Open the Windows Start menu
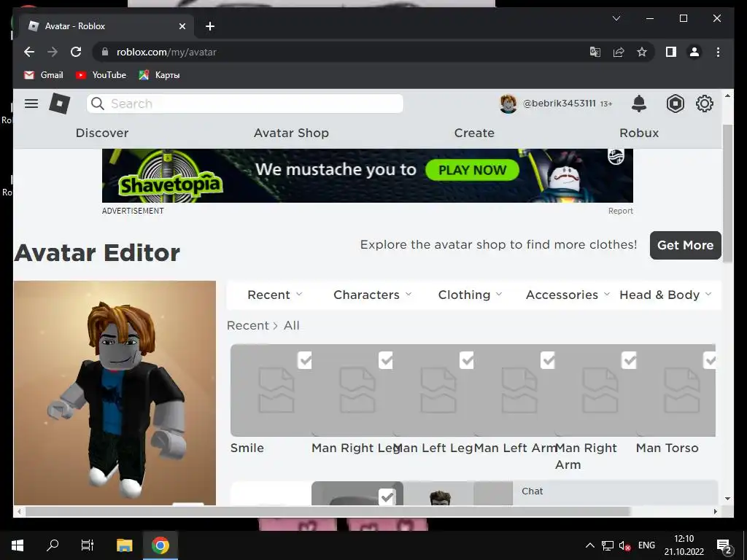747x560 pixels. pyautogui.click(x=18, y=545)
